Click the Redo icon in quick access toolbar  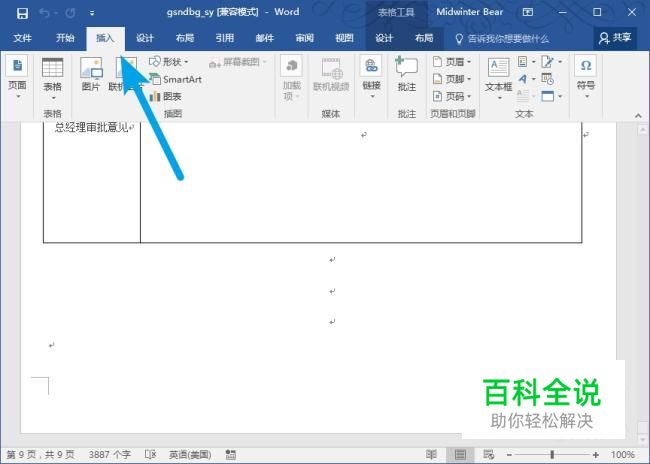pos(70,13)
